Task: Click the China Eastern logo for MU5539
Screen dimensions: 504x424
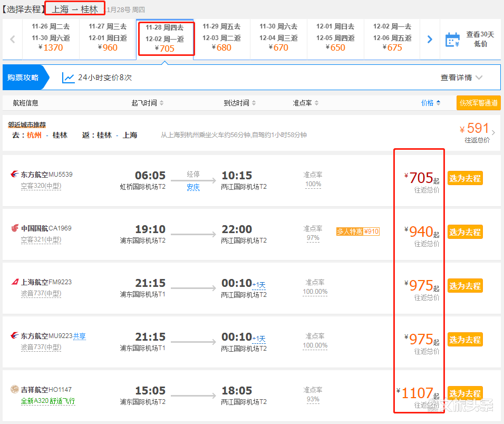Action: point(14,174)
